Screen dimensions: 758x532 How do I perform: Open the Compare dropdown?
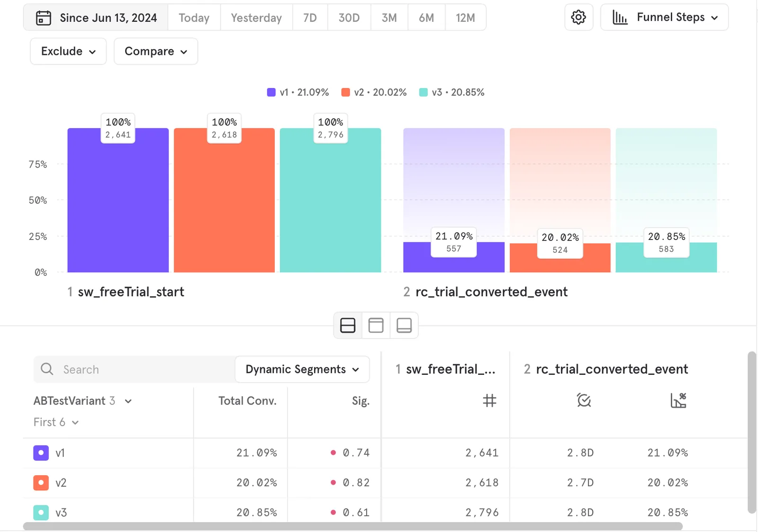click(156, 51)
